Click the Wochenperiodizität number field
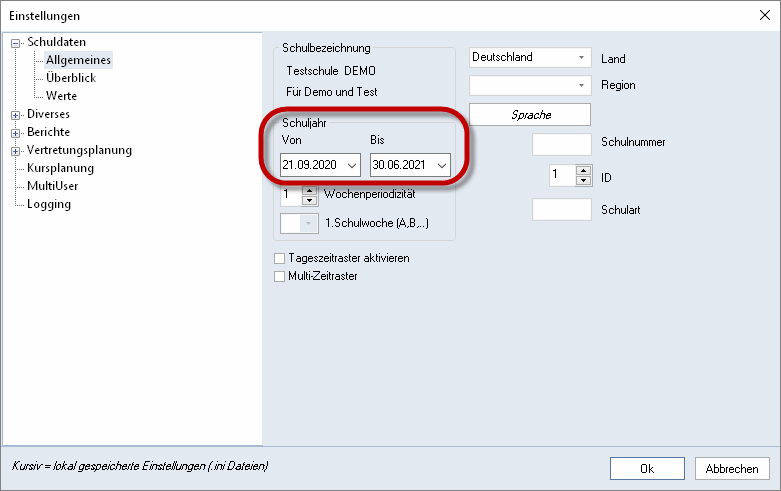This screenshot has height=491, width=781. [291, 196]
